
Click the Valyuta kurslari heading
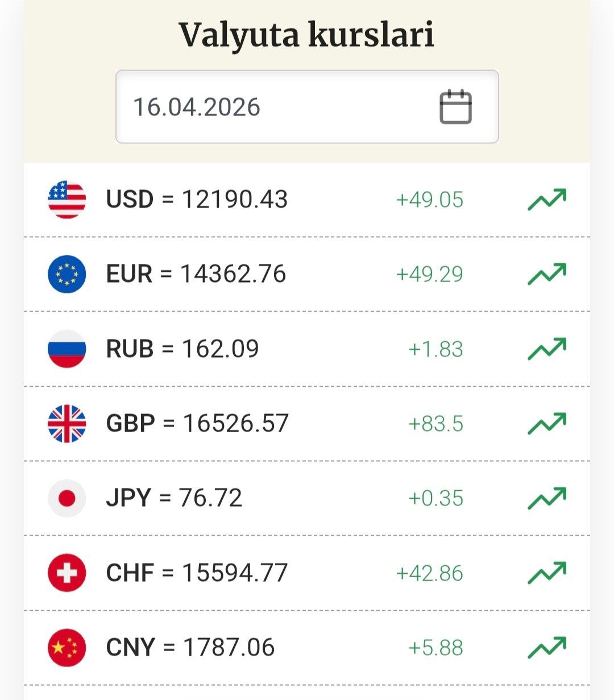coord(307,34)
